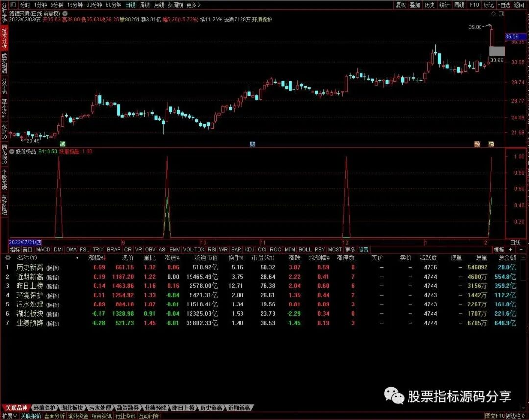Click the 窗口 window button

pyautogui.click(x=27, y=250)
